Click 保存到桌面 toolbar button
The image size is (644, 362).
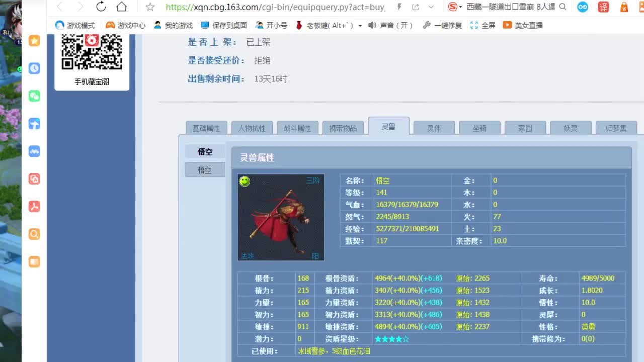pos(224,25)
